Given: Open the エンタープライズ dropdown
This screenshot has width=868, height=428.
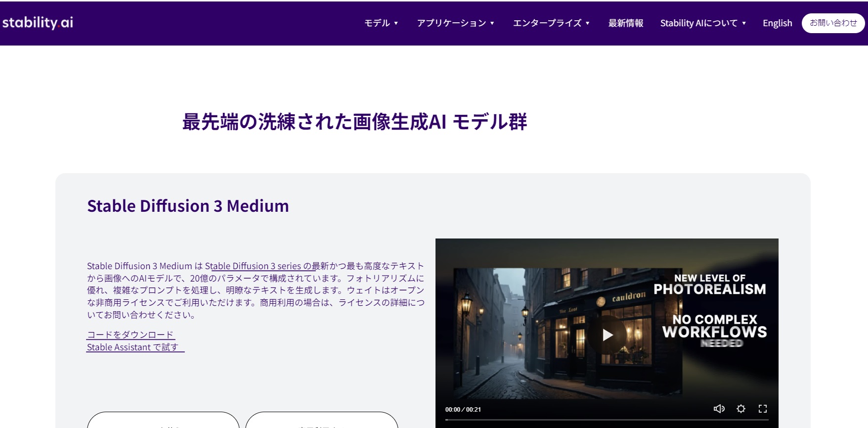Looking at the screenshot, I should pyautogui.click(x=551, y=23).
